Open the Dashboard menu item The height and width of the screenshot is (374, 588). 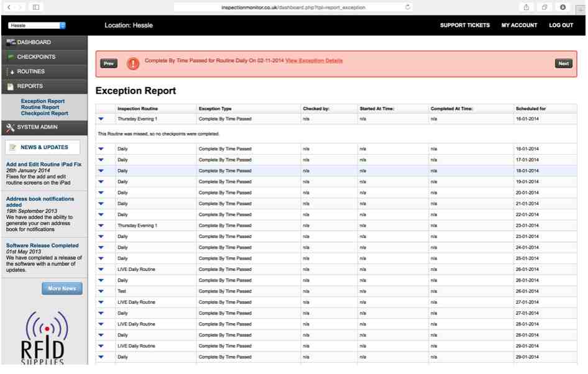click(44, 42)
